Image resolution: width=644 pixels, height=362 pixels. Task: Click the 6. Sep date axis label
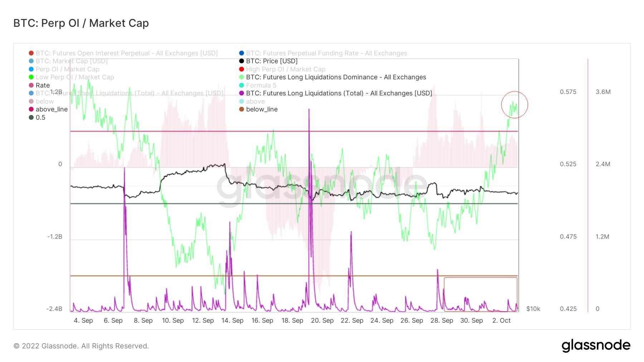point(113,321)
